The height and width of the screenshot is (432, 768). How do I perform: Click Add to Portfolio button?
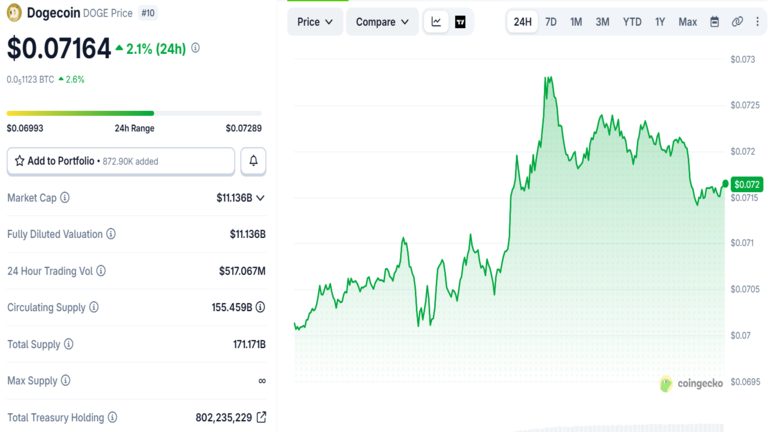click(121, 161)
